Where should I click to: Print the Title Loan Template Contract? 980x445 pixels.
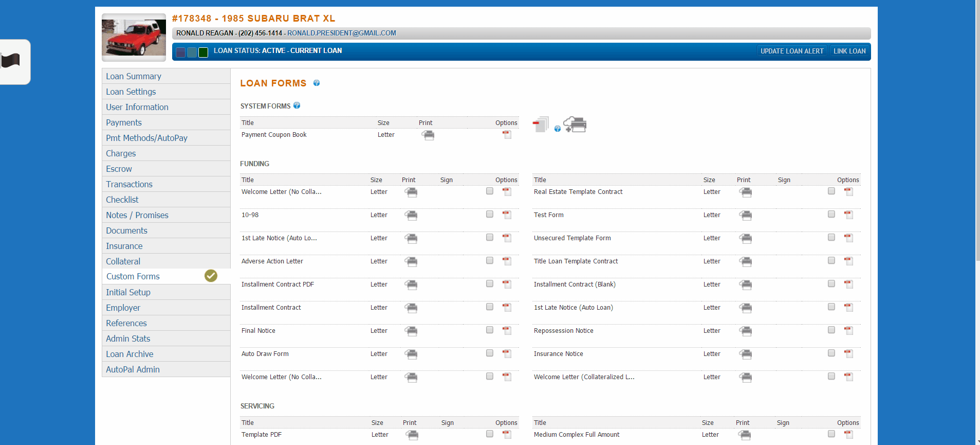(745, 262)
